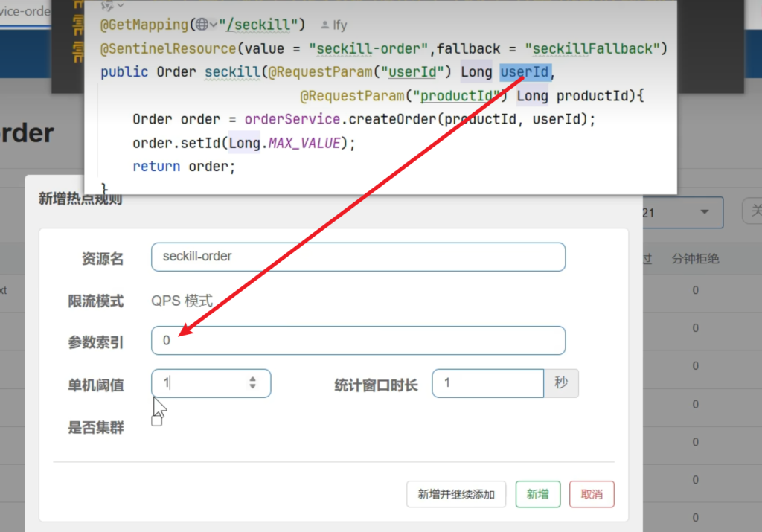
Task: Click the green 新增 button
Action: click(537, 494)
